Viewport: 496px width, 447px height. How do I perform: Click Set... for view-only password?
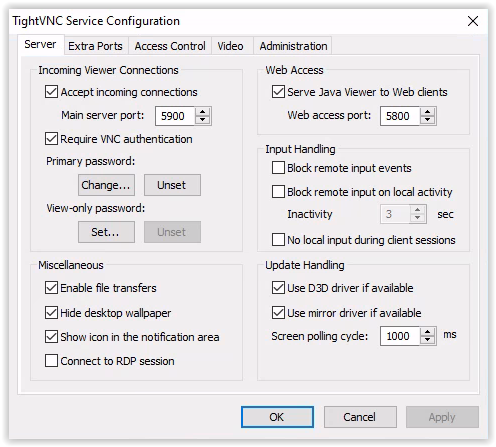106,232
